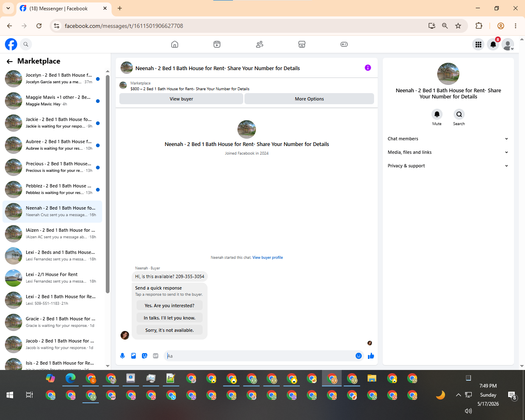This screenshot has width=525, height=420.
Task: Open the emoji picker in message box
Action: [358, 356]
